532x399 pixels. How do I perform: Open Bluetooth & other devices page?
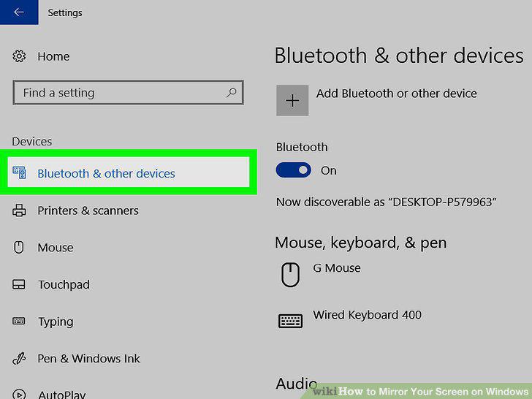(x=129, y=172)
